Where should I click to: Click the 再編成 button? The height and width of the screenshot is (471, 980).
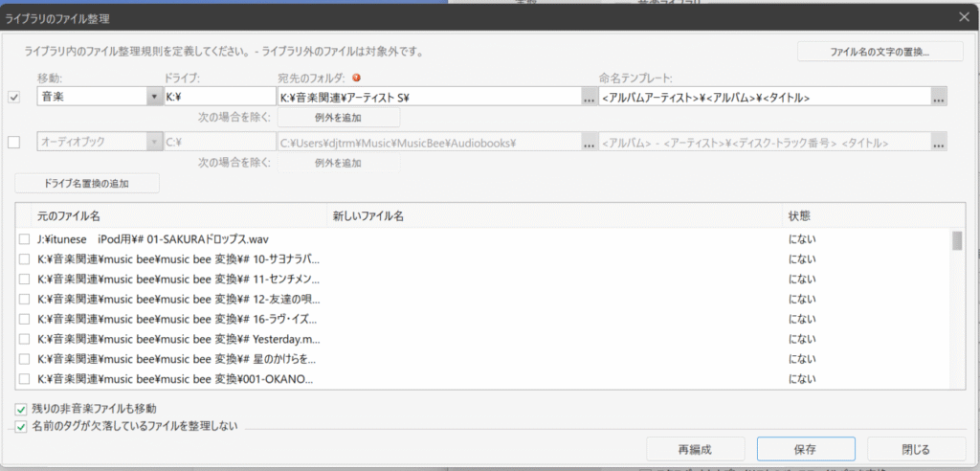[695, 448]
